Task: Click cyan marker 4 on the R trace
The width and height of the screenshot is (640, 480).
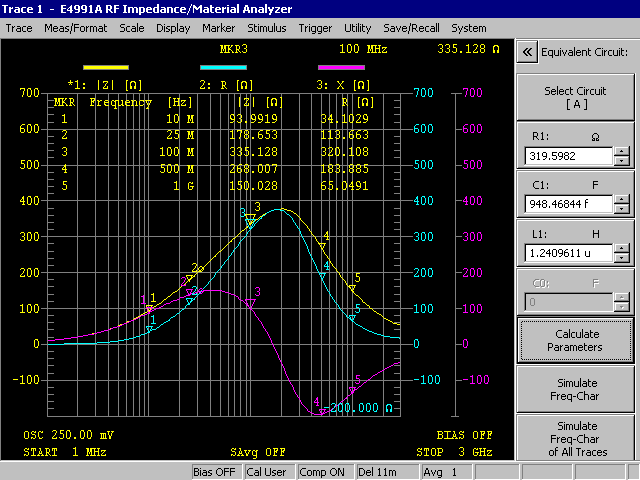Action: click(x=322, y=276)
